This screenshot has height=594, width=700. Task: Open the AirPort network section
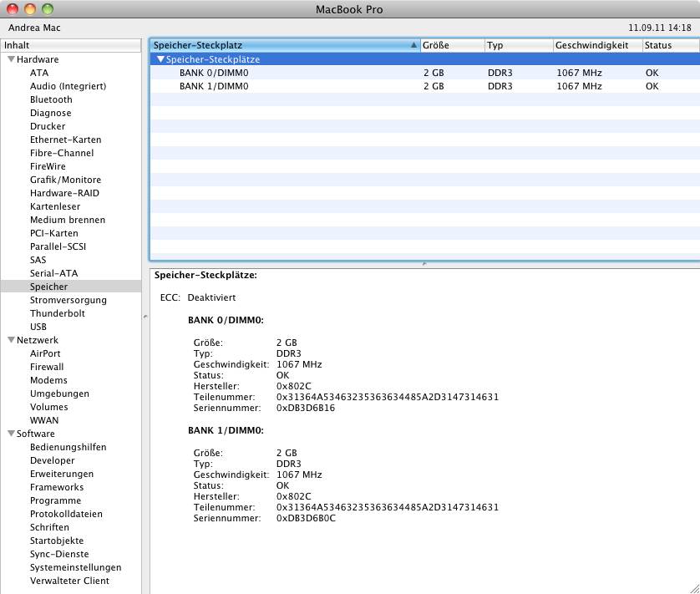45,353
